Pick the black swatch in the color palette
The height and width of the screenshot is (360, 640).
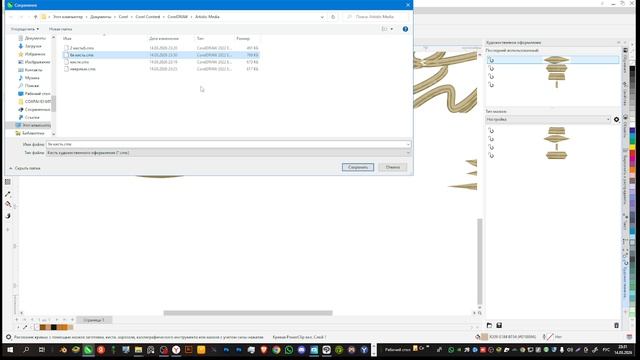click(x=632, y=69)
